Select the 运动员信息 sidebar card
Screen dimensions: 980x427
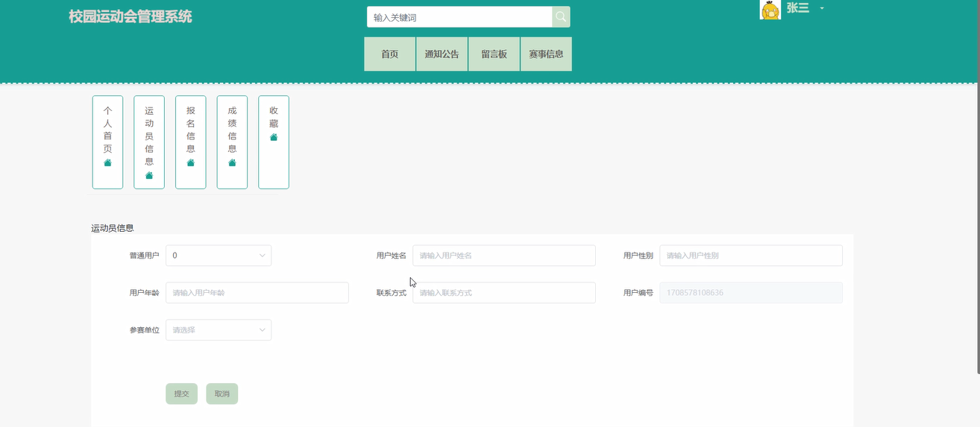149,142
